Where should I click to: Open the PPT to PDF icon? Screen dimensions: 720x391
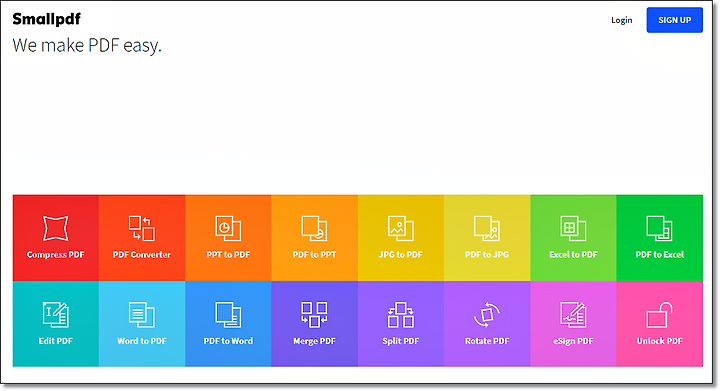(228, 228)
